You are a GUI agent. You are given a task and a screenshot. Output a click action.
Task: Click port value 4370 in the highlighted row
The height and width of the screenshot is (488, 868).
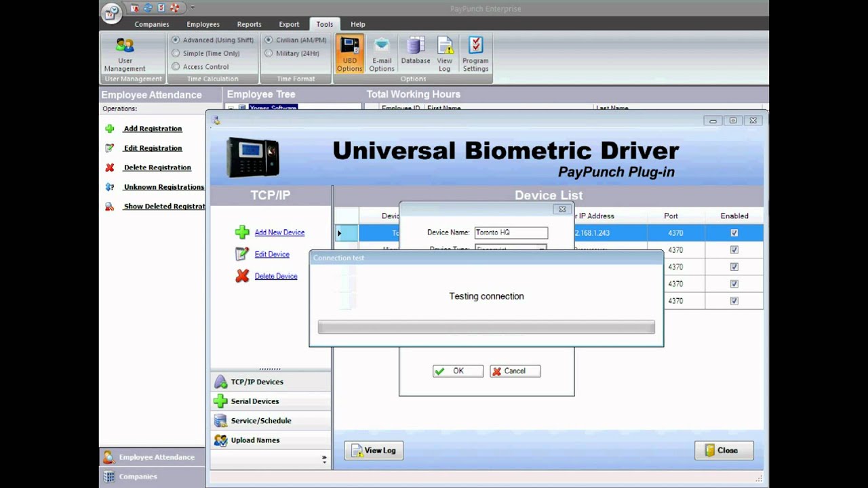point(675,233)
